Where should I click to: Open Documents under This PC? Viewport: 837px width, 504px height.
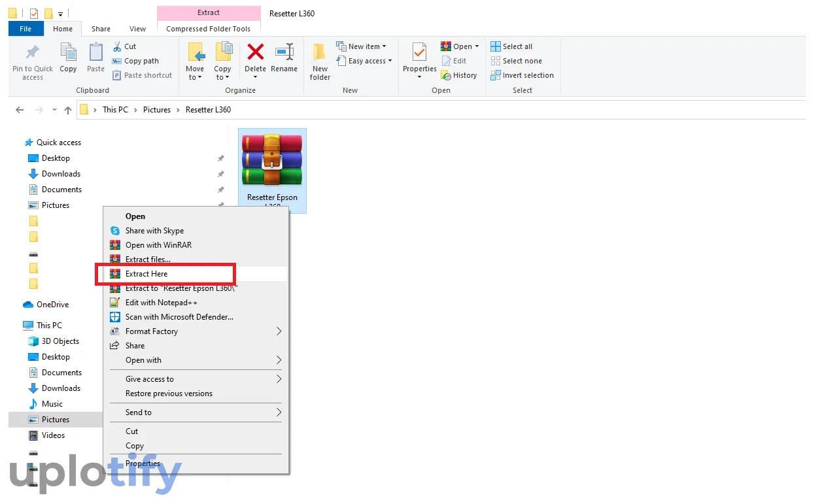[55, 373]
